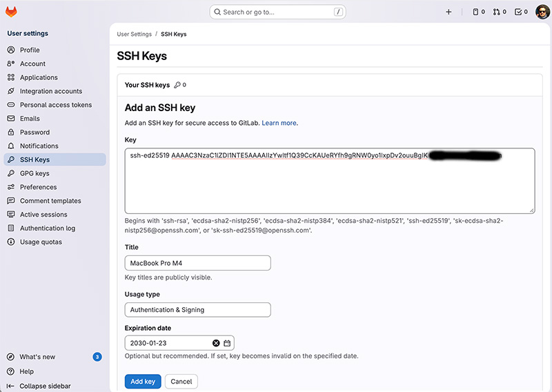Open What's new panel
The width and height of the screenshot is (552, 392).
click(x=37, y=357)
